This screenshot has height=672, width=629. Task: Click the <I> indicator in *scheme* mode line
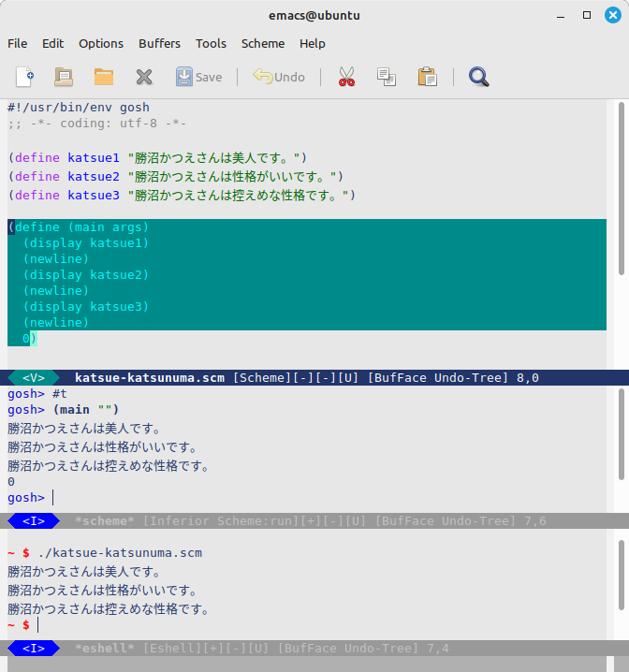(34, 521)
